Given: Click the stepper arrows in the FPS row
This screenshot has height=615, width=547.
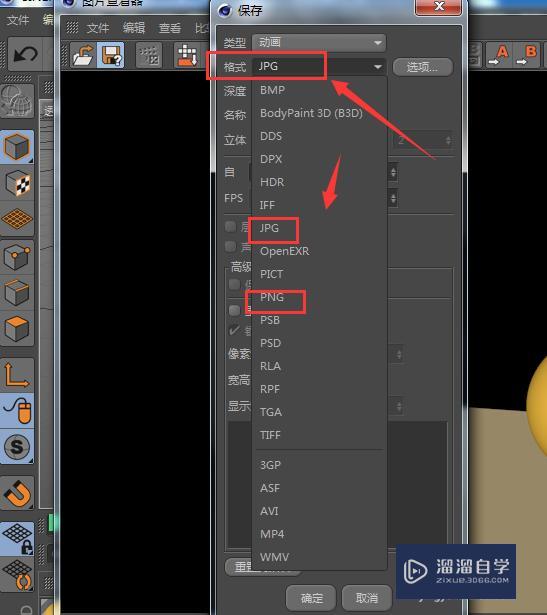Looking at the screenshot, I should pyautogui.click(x=393, y=198).
